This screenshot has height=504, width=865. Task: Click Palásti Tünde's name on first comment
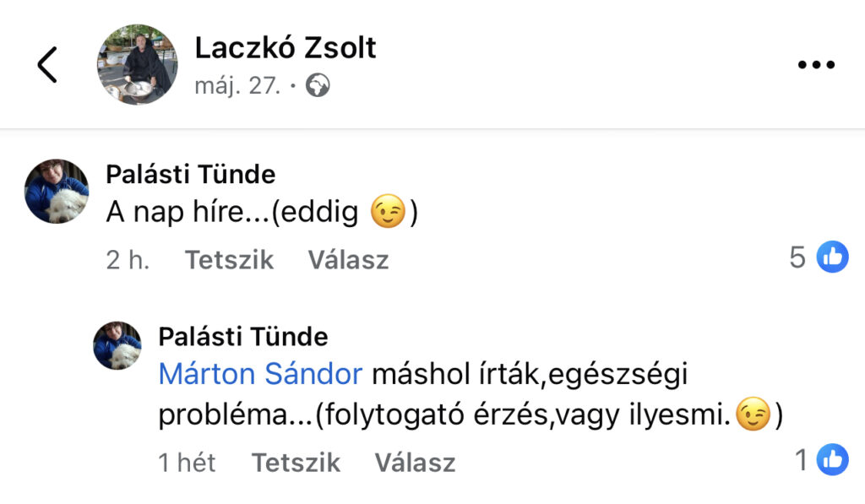click(190, 174)
